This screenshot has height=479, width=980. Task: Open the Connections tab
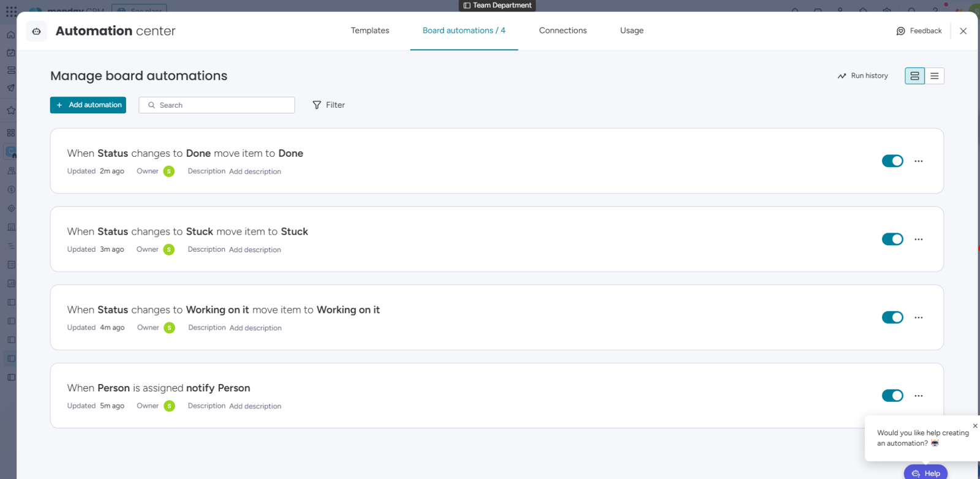pos(562,31)
